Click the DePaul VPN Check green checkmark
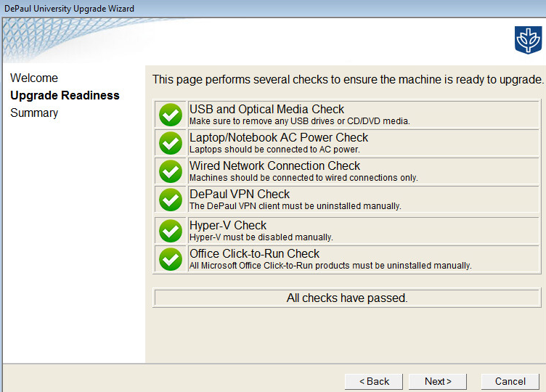 171,200
